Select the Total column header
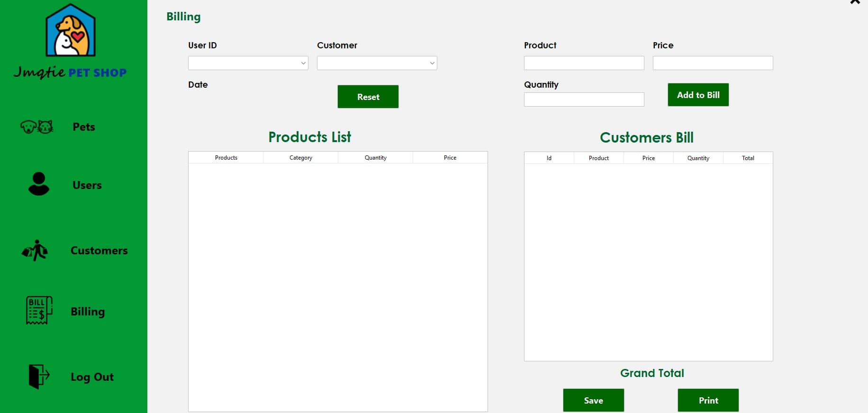 click(748, 158)
